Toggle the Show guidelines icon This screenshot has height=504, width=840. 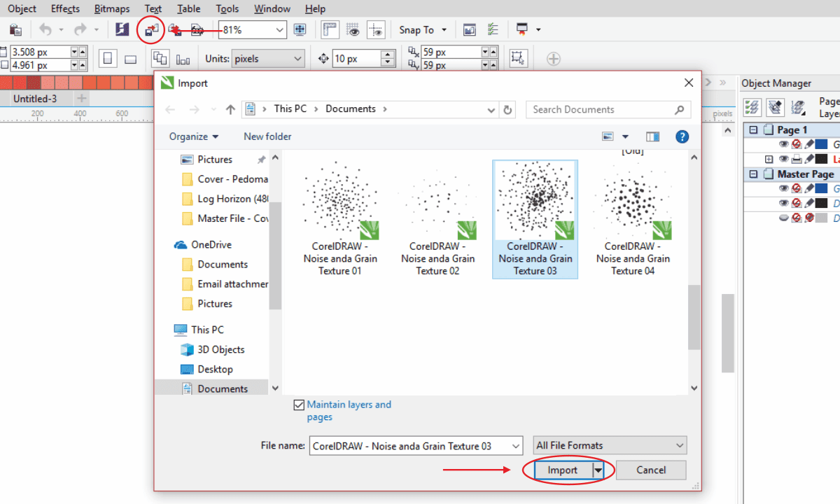tap(377, 30)
